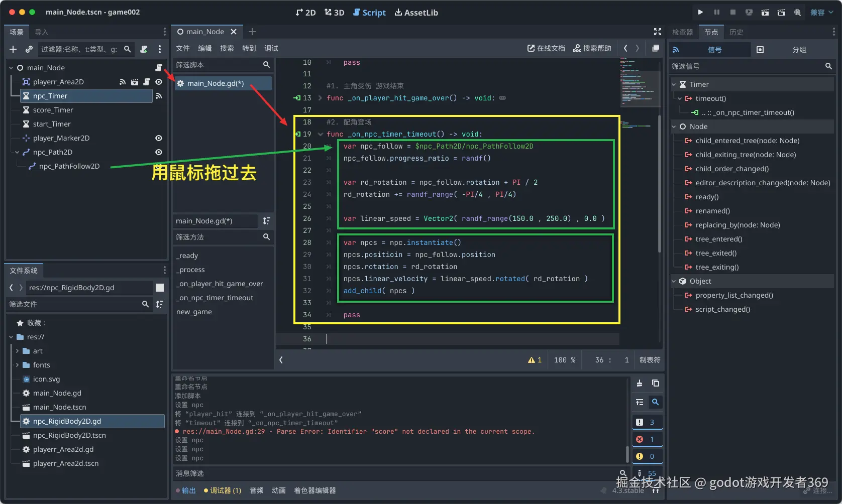Viewport: 842px width, 504px height.
Task: Toggle visibility of player_Marker2D
Action: (x=159, y=138)
